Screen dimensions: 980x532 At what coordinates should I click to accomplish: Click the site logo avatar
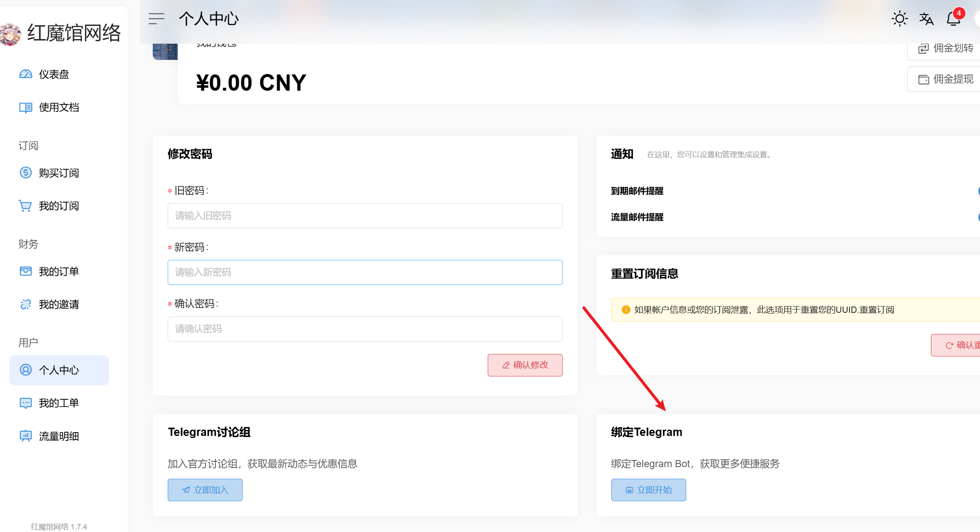point(10,34)
